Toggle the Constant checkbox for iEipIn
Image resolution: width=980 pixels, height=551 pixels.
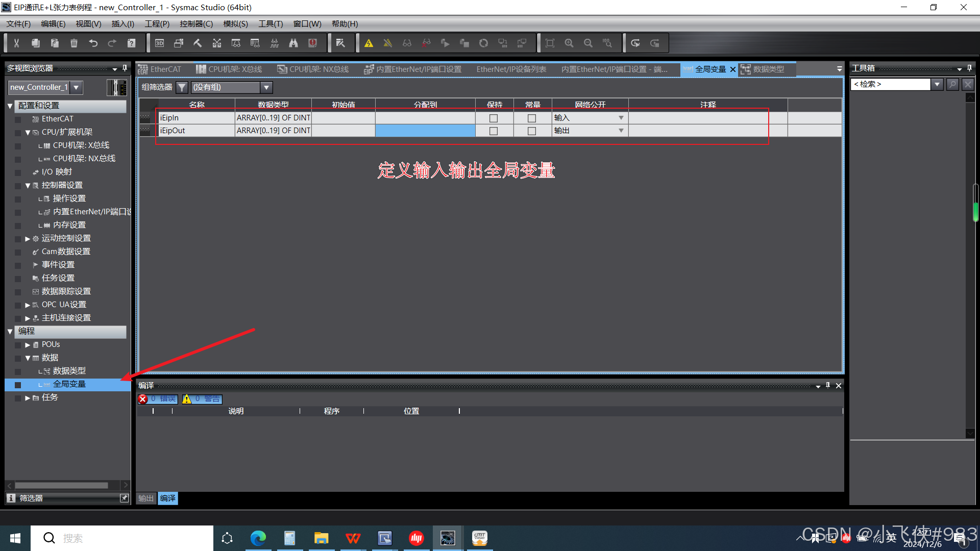(532, 118)
